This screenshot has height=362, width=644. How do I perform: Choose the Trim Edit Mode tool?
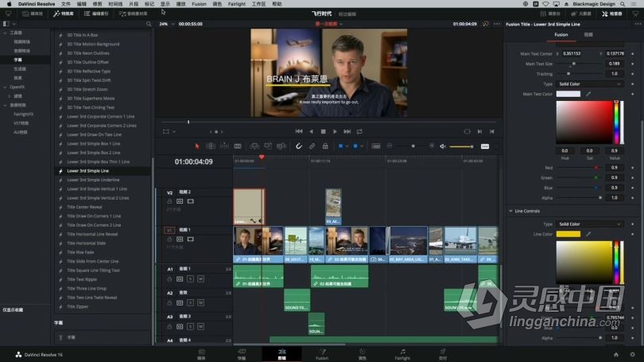click(210, 146)
